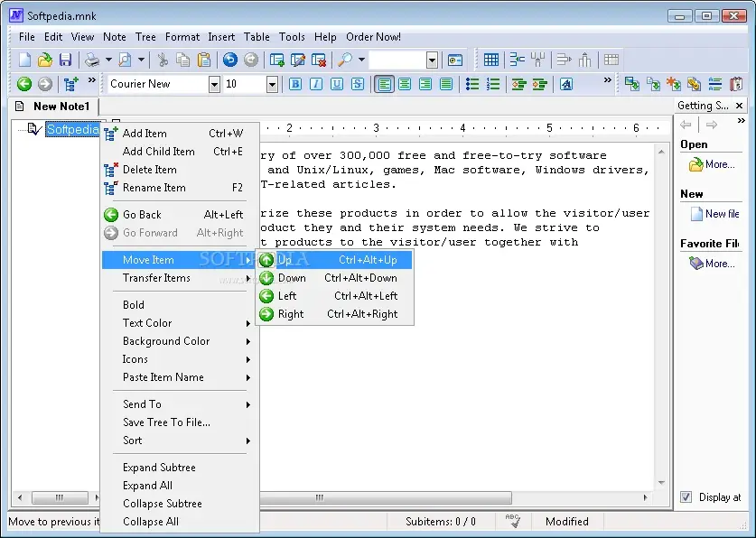Screen dimensions: 756x538
Task: Click the new note toolbar icon
Action: (x=276, y=60)
